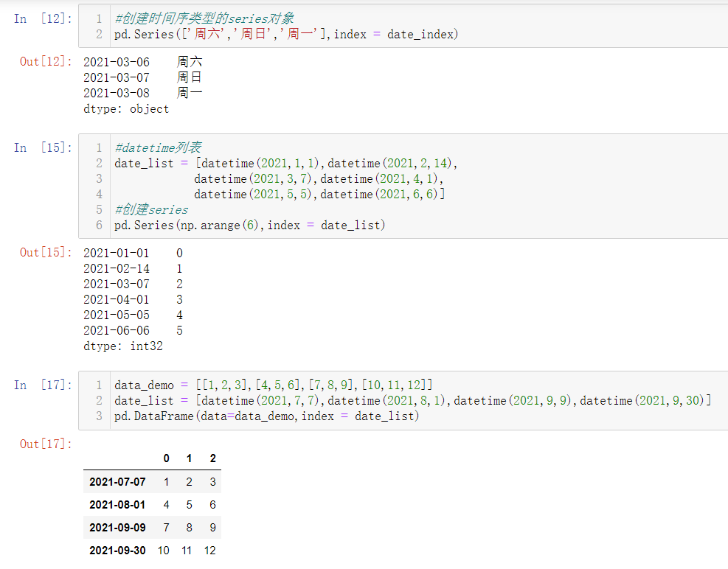The image size is (728, 569).
Task: Click the Out[17] output prompt
Action: (46, 444)
